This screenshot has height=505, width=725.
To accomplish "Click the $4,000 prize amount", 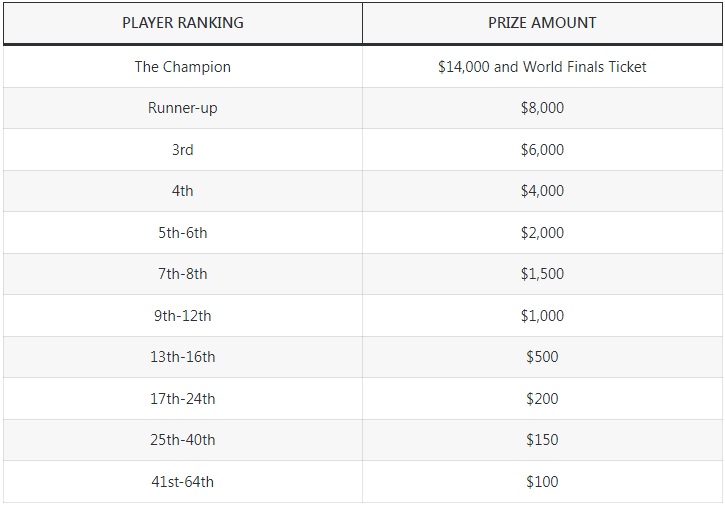I will point(542,191).
